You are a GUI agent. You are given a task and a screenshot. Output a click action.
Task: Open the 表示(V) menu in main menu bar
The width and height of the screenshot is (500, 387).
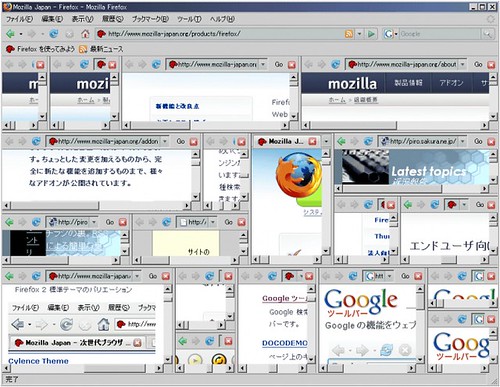click(82, 19)
